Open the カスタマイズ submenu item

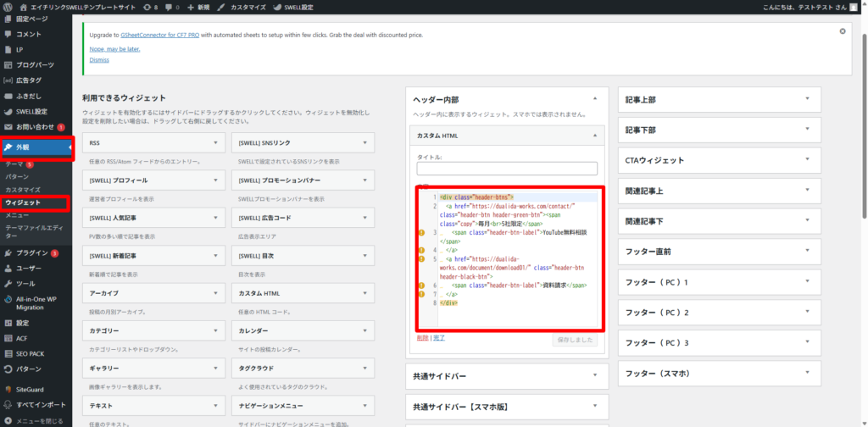(23, 190)
